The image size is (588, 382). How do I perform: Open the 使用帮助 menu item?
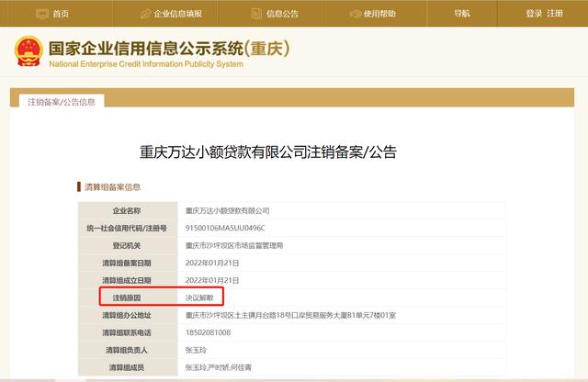click(x=379, y=14)
